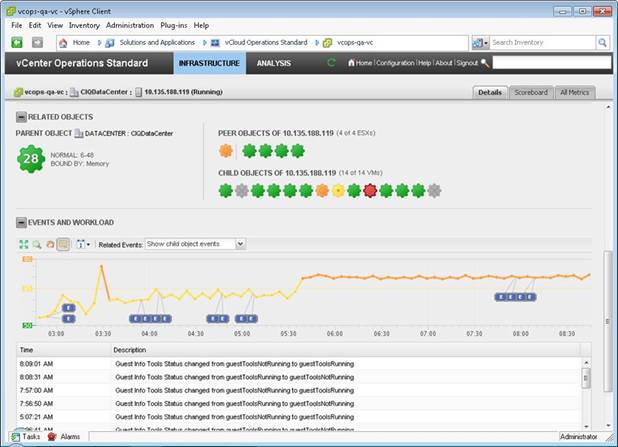
Task: Select the 7:57:00 AM event row
Action: [299, 391]
